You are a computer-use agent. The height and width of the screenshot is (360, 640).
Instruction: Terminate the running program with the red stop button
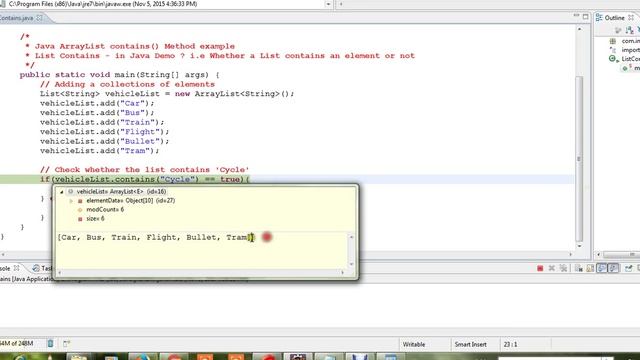(x=540, y=268)
